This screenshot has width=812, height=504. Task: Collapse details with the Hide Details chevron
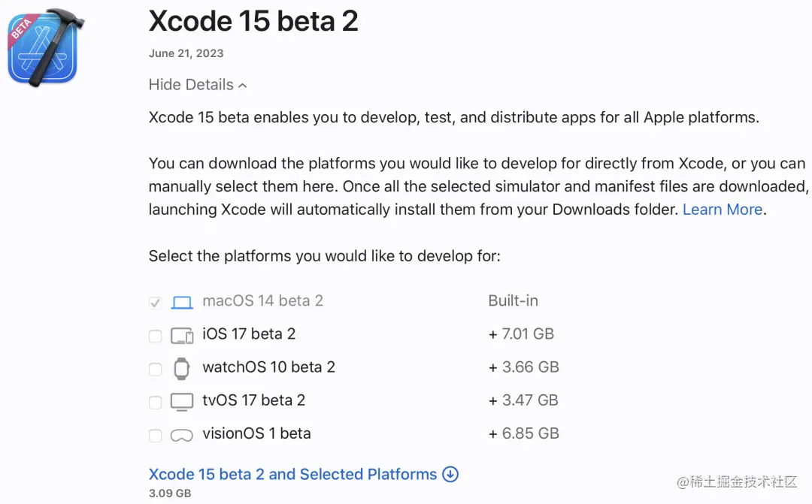pyautogui.click(x=242, y=86)
